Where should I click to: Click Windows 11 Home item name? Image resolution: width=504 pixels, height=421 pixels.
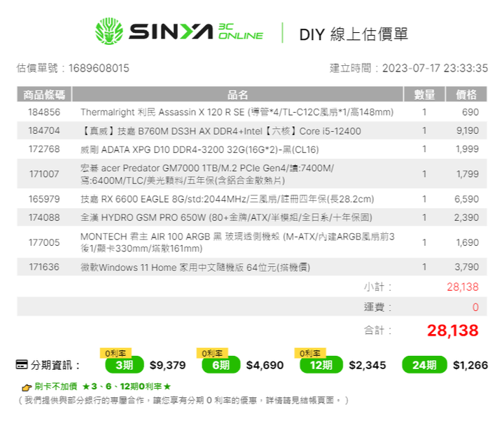click(195, 268)
